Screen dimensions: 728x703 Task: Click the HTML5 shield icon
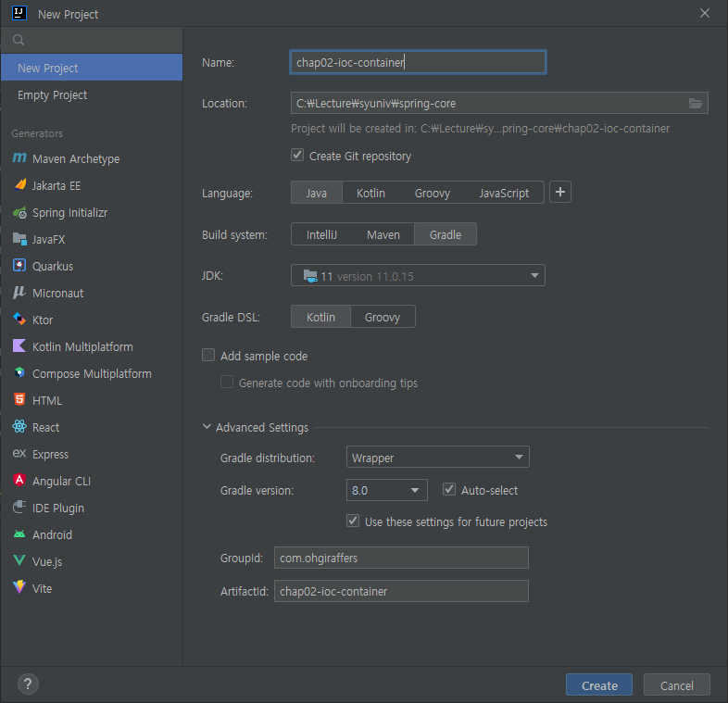pos(19,399)
